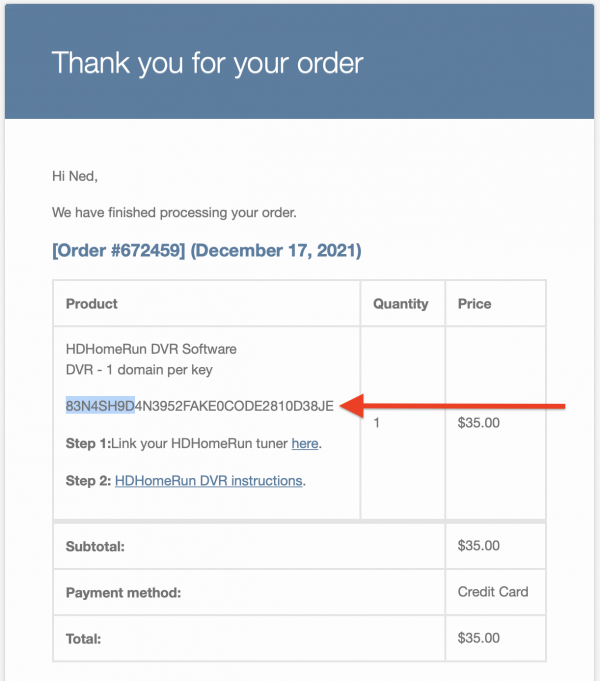
Task: Click the Total amount $35.00
Action: point(478,638)
